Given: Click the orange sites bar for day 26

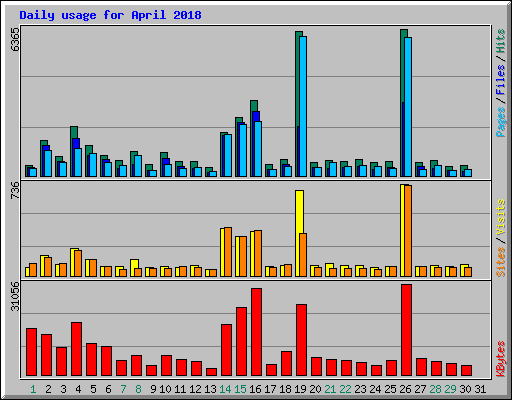Looking at the screenshot, I should (408, 231).
